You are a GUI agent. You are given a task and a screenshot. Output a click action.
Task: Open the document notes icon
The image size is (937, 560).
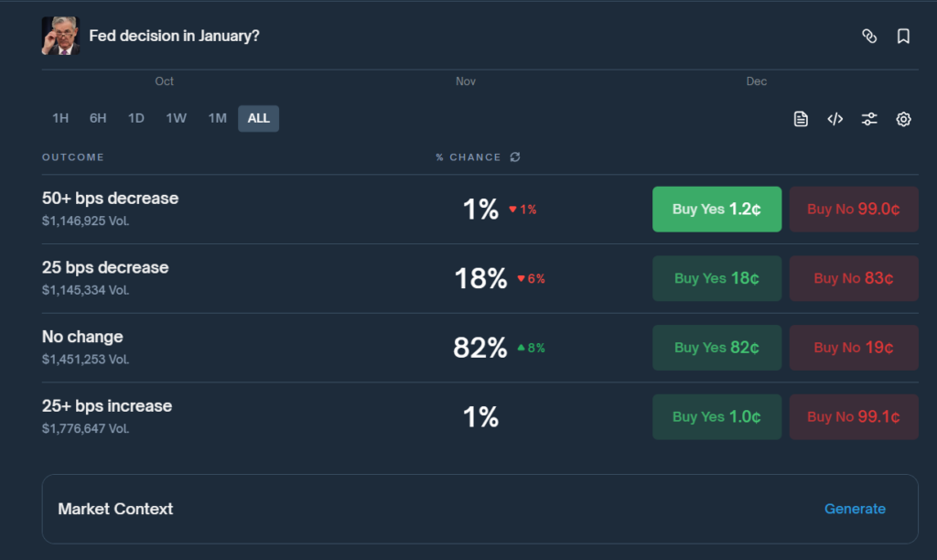click(801, 119)
